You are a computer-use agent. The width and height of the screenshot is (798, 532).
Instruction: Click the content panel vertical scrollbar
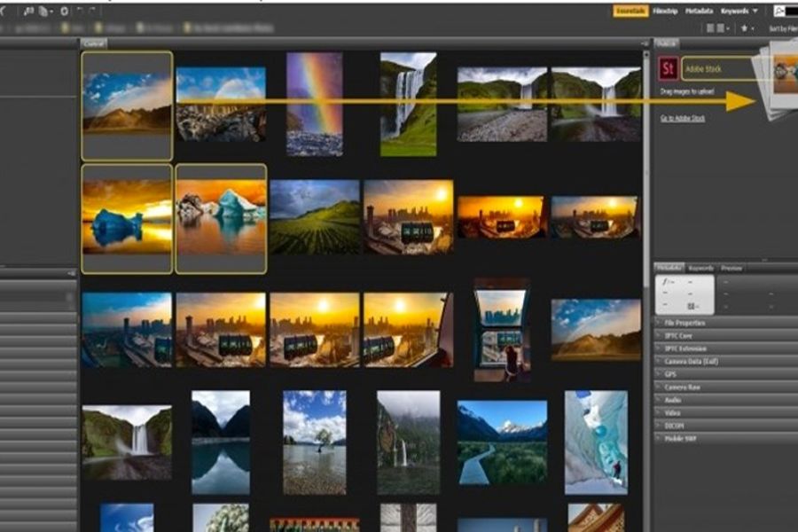point(645,177)
